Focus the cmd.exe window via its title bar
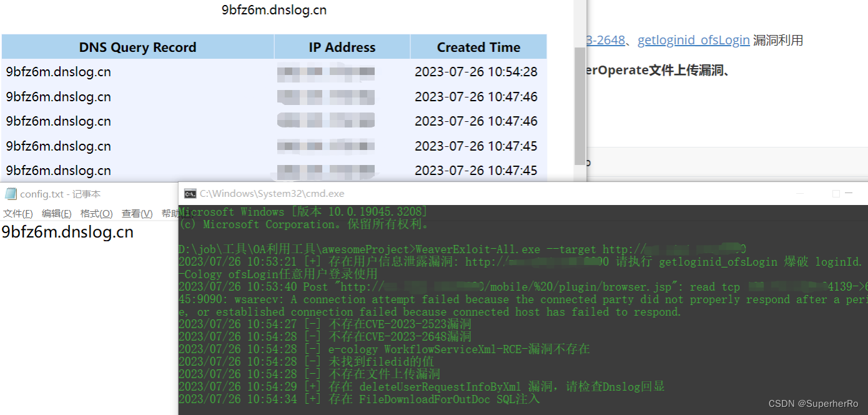Image resolution: width=868 pixels, height=415 pixels. (x=437, y=193)
